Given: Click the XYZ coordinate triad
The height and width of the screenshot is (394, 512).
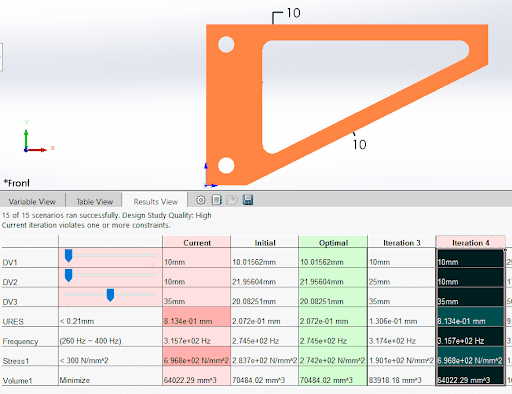Looking at the screenshot, I should click(x=38, y=137).
